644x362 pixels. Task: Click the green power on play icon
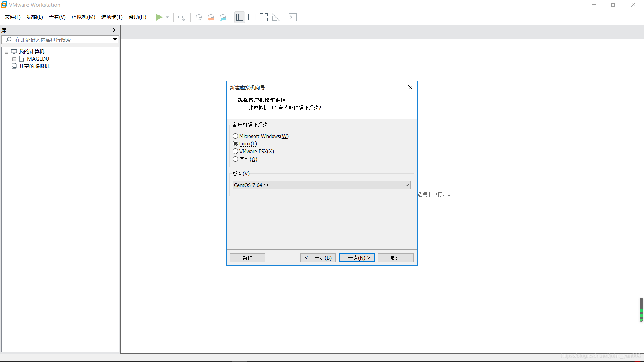tap(159, 17)
